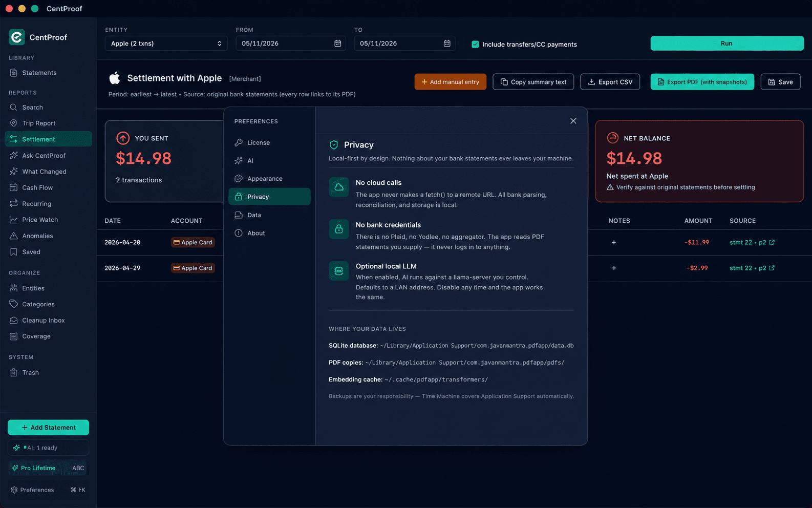Click the Price Watch chart icon
Viewport: 812px width, 508px height.
(x=14, y=220)
